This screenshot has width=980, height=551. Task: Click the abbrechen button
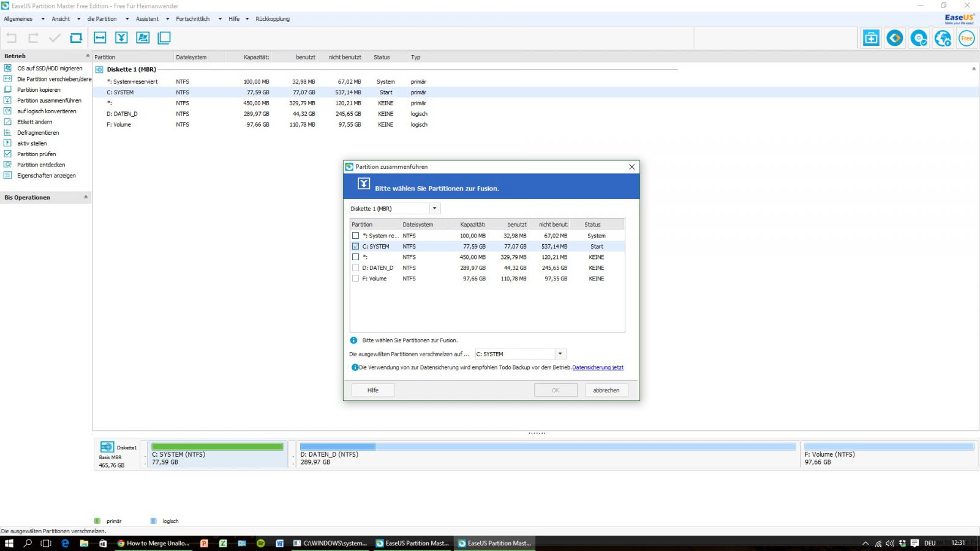[606, 390]
